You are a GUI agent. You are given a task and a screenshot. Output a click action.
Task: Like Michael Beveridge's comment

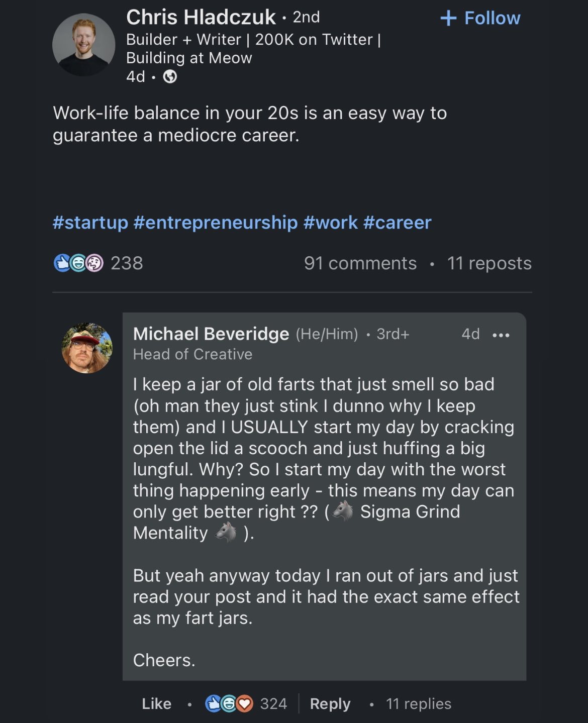click(x=156, y=704)
